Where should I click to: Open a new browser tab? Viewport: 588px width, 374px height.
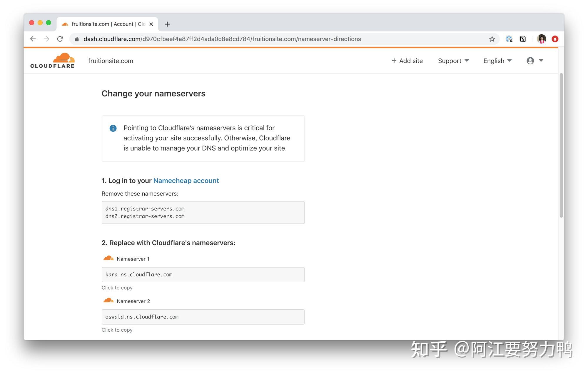tap(167, 24)
